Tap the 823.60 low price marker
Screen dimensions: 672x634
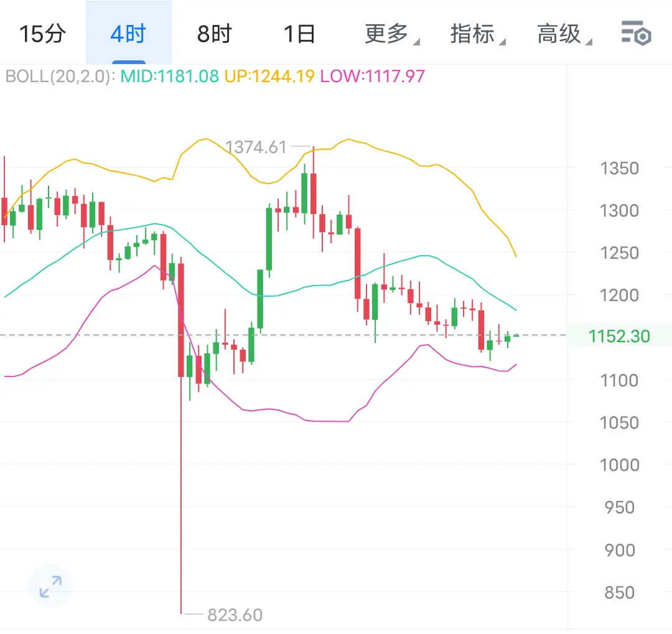(x=235, y=615)
